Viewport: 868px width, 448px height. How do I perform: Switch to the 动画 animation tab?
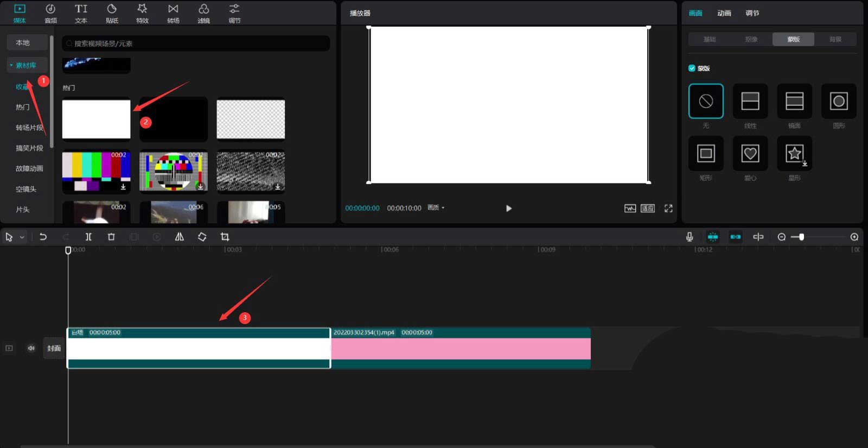pyautogui.click(x=724, y=13)
